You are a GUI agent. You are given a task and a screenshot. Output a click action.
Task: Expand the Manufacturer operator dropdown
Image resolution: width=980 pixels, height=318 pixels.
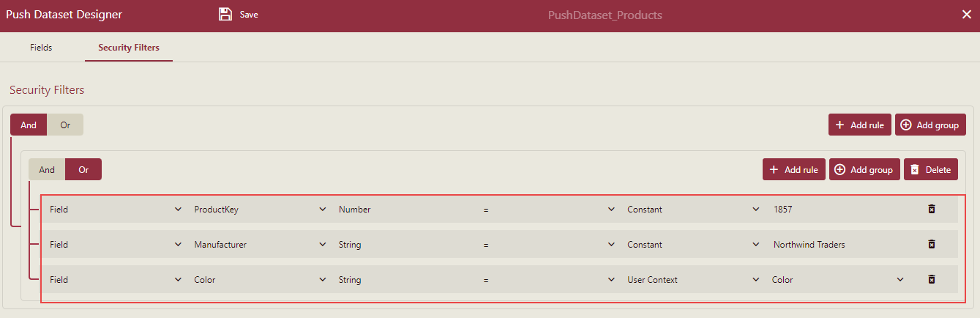click(548, 245)
